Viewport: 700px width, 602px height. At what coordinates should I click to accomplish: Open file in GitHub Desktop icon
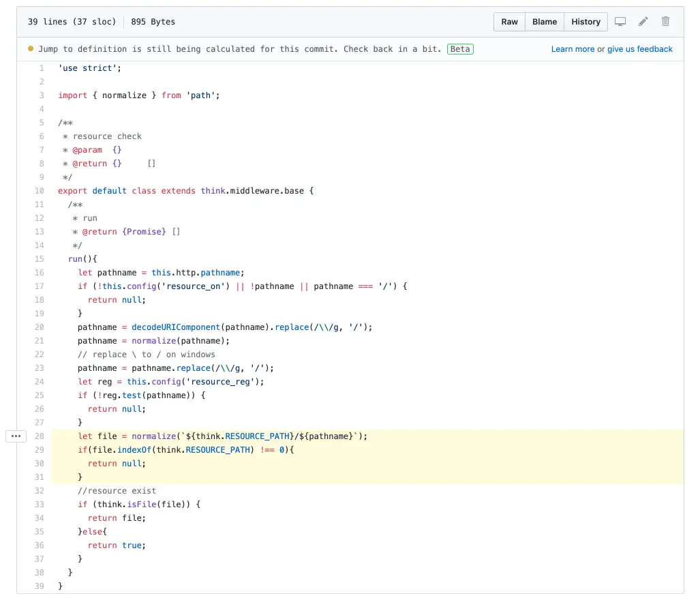[620, 21]
